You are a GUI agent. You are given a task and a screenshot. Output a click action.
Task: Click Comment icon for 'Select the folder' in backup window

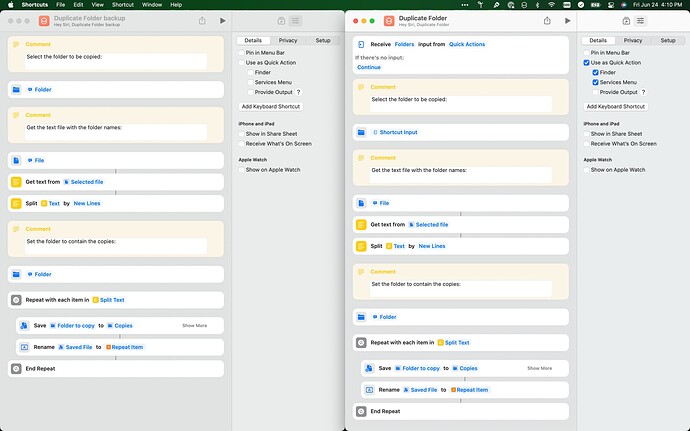16,44
